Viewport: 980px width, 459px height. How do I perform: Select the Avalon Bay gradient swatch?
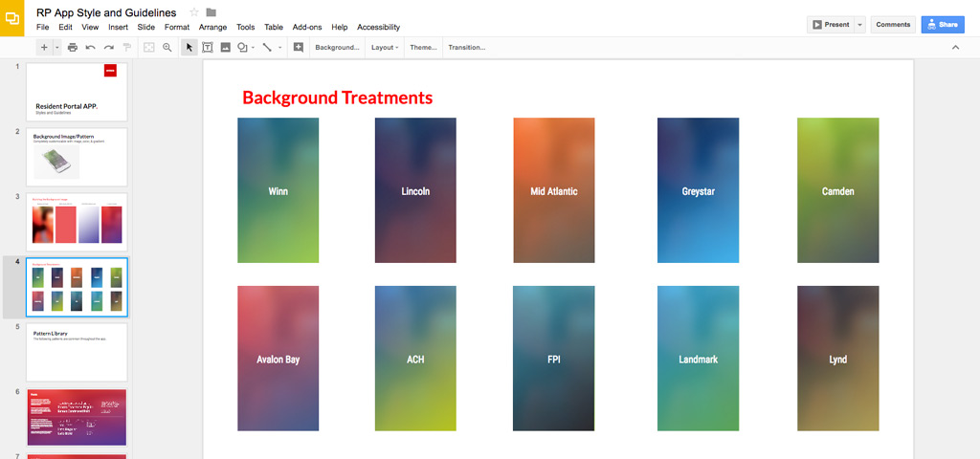278,359
